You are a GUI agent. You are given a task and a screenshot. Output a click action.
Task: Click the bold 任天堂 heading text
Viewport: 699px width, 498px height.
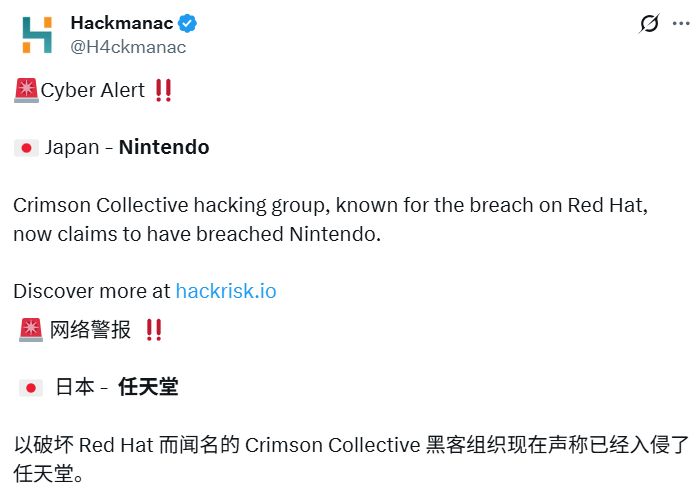(x=148, y=387)
